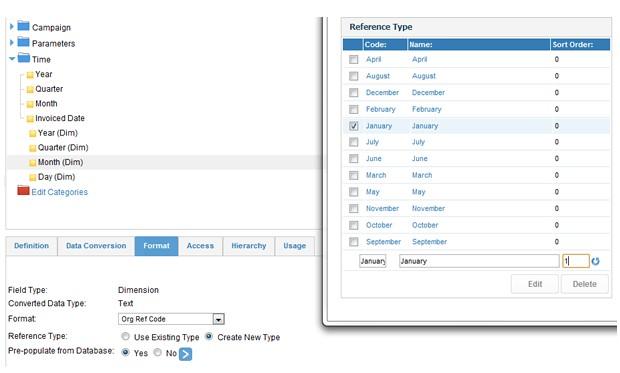Viewport: 620px width, 373px height.
Task: Expand the Campaign tree node arrow
Action: (x=11, y=27)
